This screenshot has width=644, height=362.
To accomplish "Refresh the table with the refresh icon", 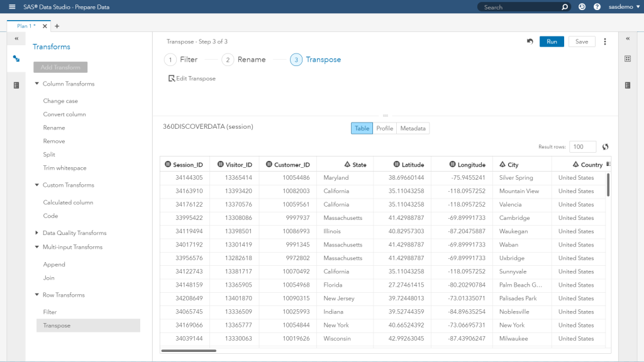I will 604,146.
